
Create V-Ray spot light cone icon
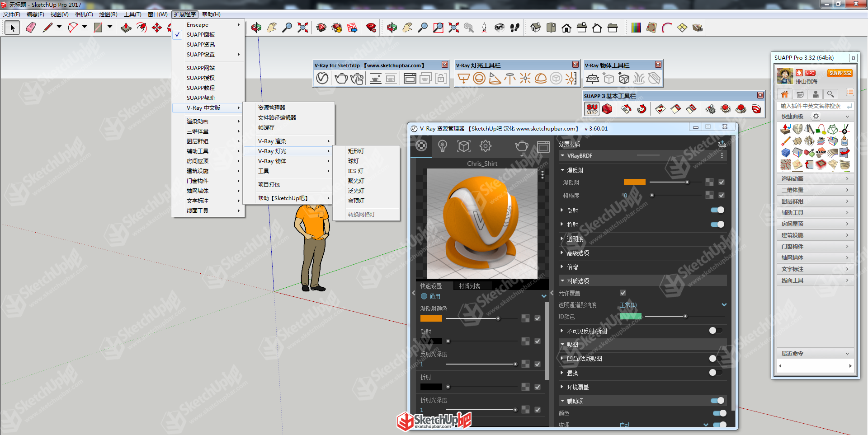coord(495,79)
